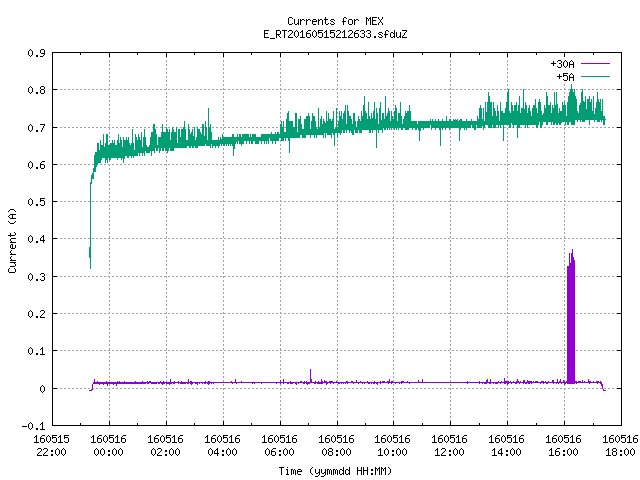Click the 0.6 y-axis tick label
Viewport: 640px width, 480px height.
pos(36,164)
